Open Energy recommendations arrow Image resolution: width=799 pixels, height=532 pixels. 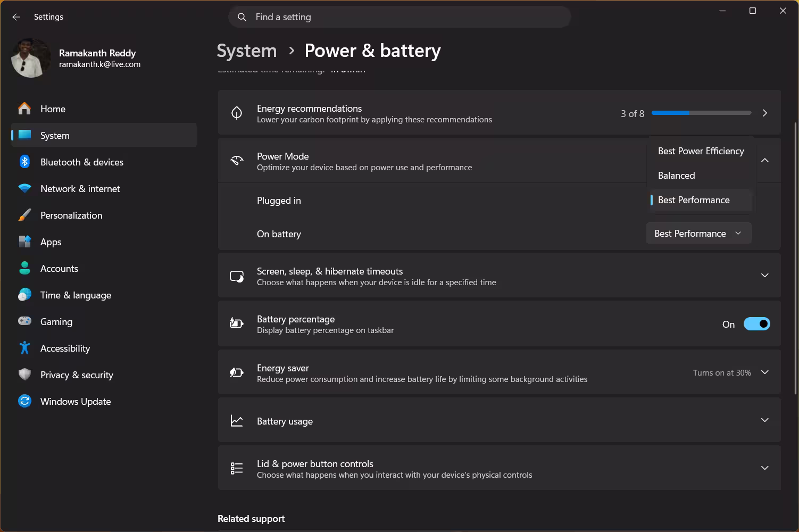(x=764, y=113)
